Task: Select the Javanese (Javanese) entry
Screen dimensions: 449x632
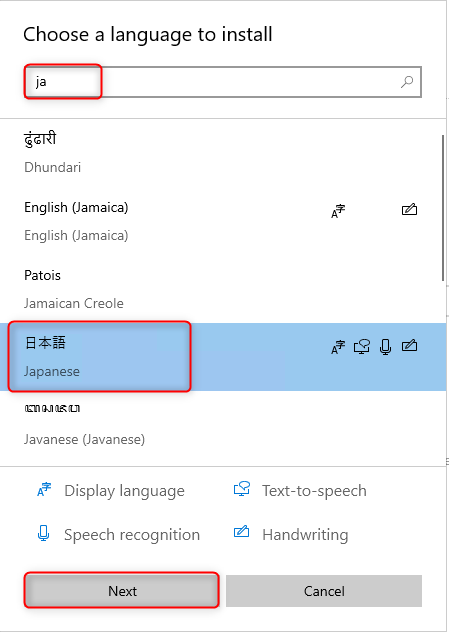Action: (222, 425)
